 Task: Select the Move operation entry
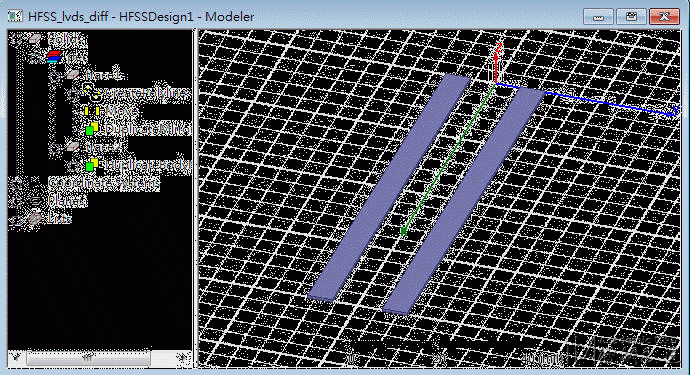point(121,111)
